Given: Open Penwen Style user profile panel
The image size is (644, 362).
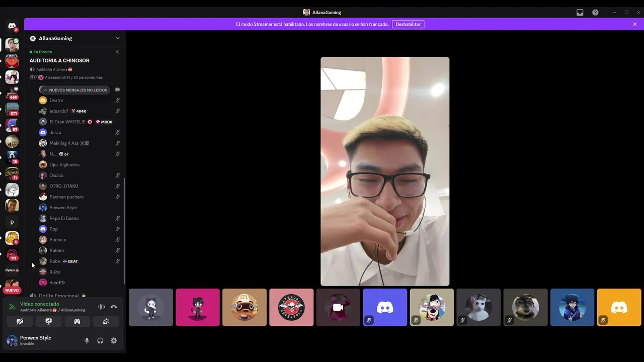Looking at the screenshot, I should tap(35, 340).
